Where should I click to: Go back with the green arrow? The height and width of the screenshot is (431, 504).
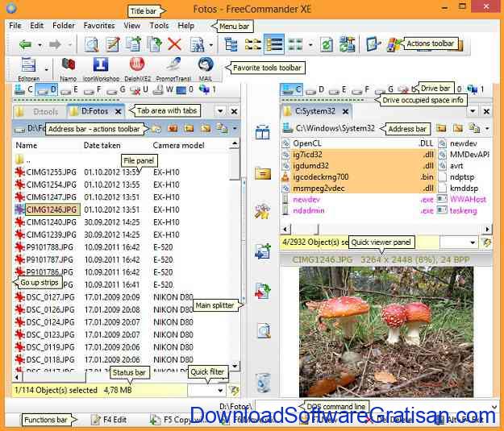point(25,44)
